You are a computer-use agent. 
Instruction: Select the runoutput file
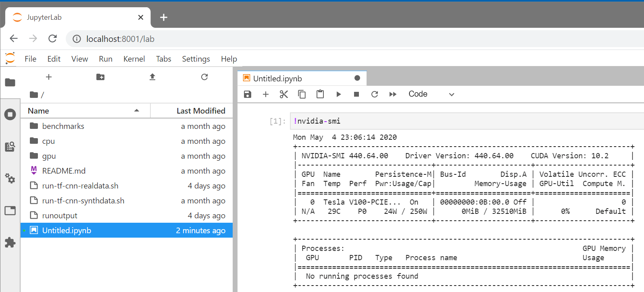(x=127, y=215)
